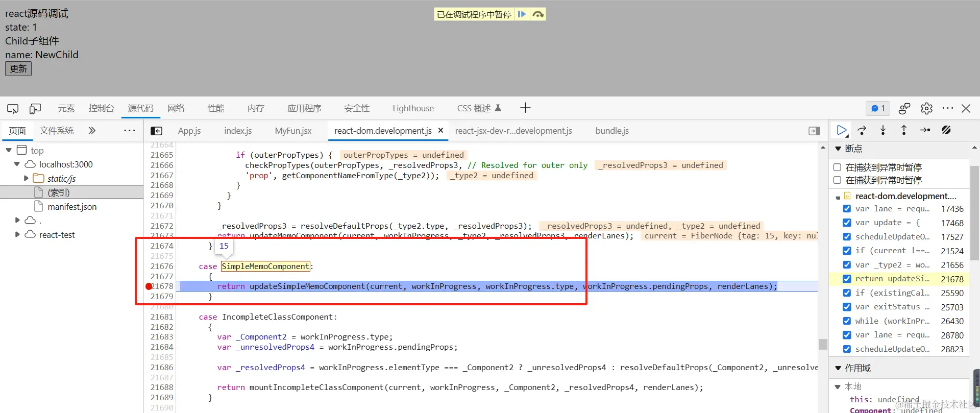Disable breakpoint at line 21524
This screenshot has width=980, height=413.
[847, 251]
